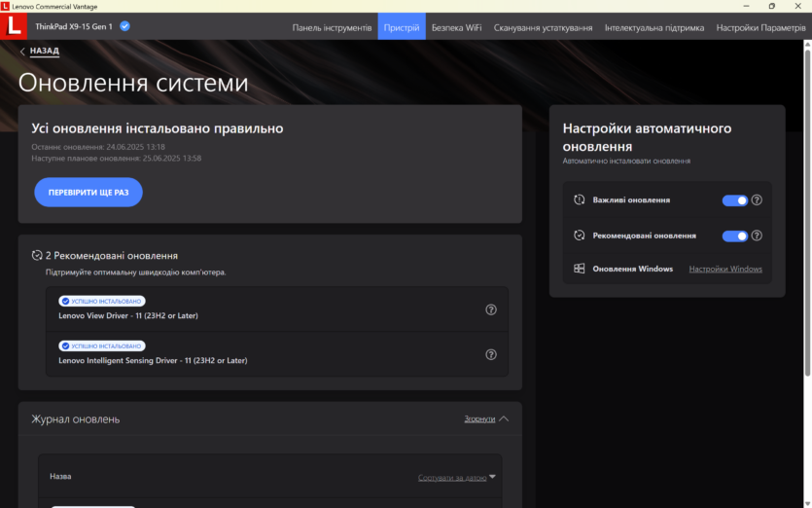Click Lenovo Intelligent Sensing Driver entry
This screenshot has width=812, height=508.
pyautogui.click(x=277, y=354)
